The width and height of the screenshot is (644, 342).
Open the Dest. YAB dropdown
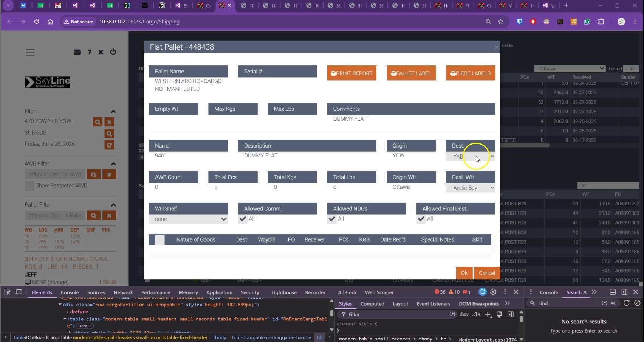[471, 156]
